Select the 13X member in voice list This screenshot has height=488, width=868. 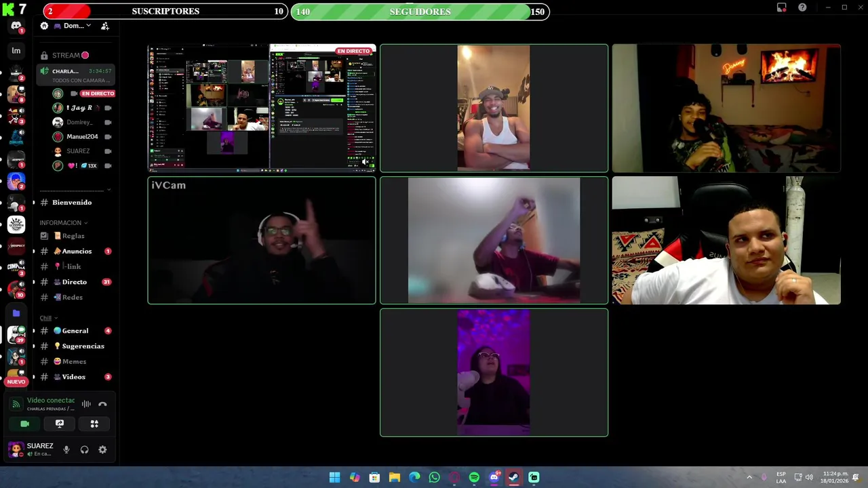(82, 165)
